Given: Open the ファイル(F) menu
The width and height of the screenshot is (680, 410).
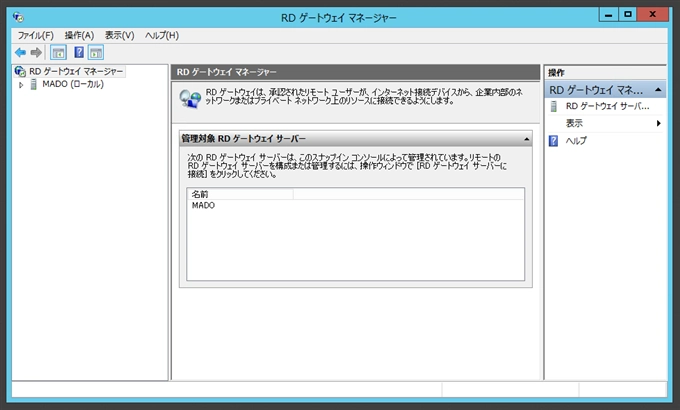Looking at the screenshot, I should point(36,35).
